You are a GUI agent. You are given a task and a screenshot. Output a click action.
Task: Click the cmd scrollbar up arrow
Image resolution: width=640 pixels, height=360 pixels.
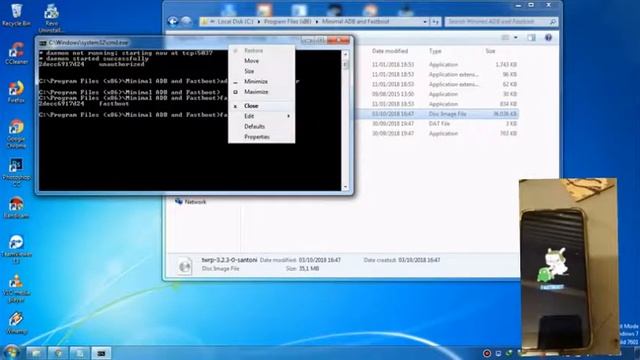[x=345, y=54]
